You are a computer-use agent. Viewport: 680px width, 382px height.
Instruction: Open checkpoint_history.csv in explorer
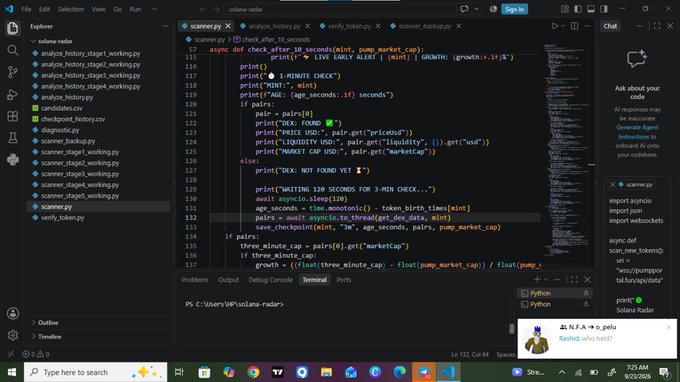point(73,119)
